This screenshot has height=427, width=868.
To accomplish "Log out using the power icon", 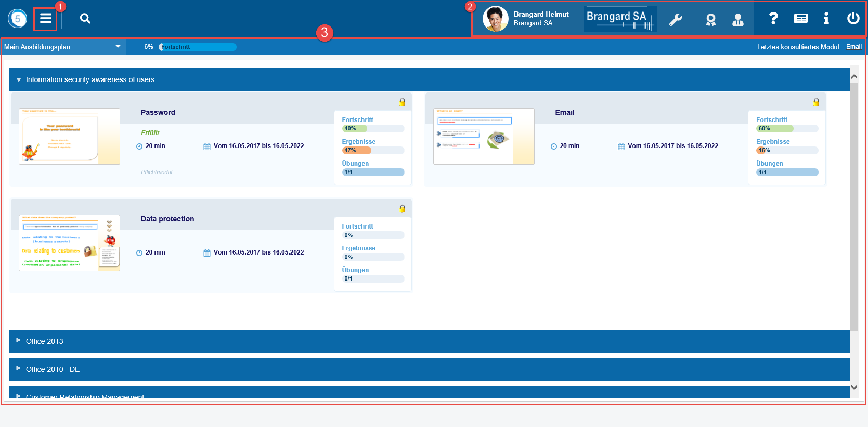I will (x=853, y=19).
